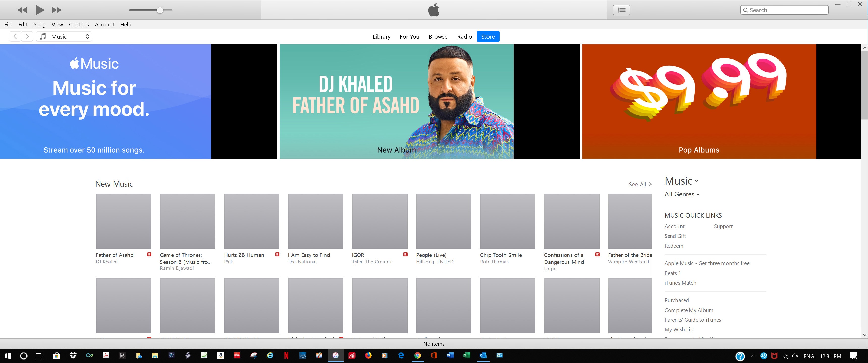Open the iTunes icon in the Windows taskbar
868x363 pixels.
pyautogui.click(x=336, y=356)
